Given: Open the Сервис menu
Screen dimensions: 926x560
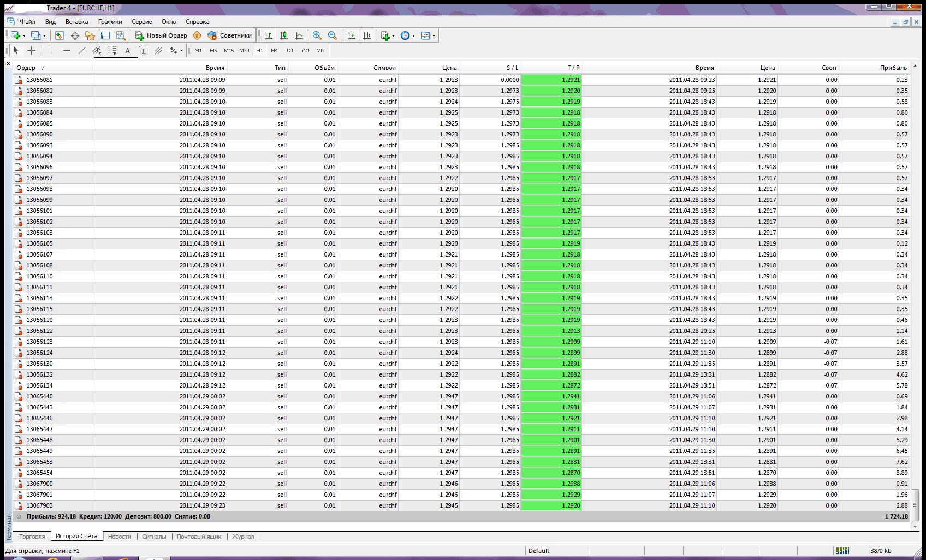Looking at the screenshot, I should point(142,22).
